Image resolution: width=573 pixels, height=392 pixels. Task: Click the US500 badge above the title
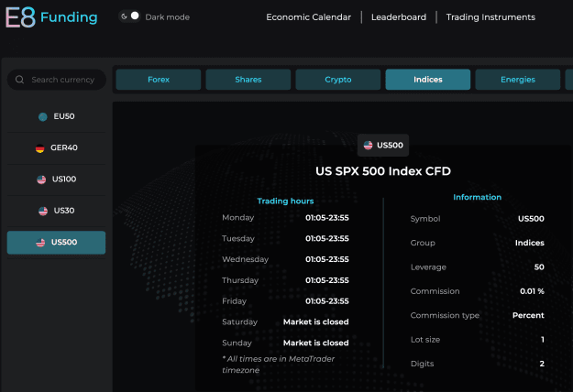(x=383, y=146)
